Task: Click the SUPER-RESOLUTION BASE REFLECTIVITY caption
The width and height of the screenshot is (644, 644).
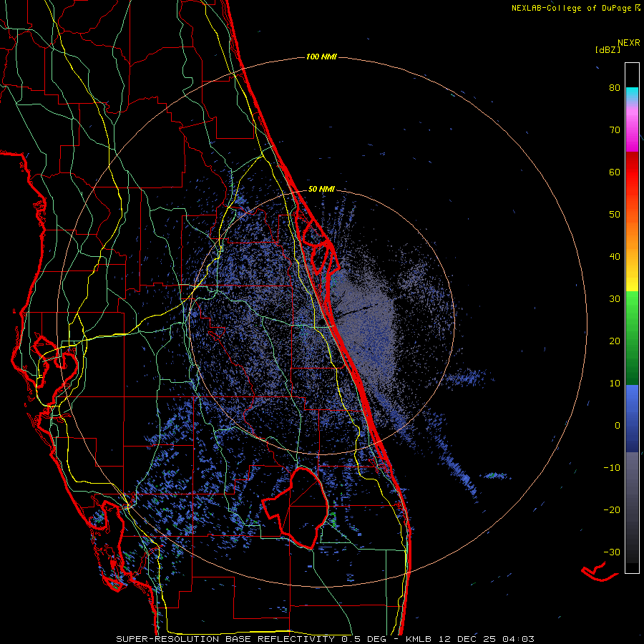Action: click(x=225, y=639)
